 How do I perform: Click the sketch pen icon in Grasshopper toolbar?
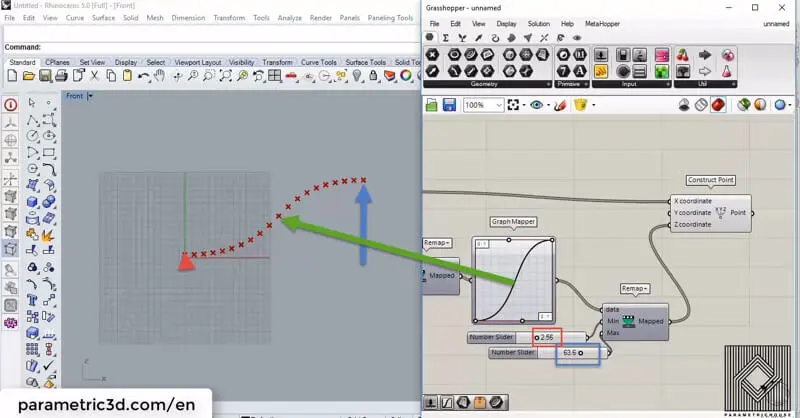561,105
